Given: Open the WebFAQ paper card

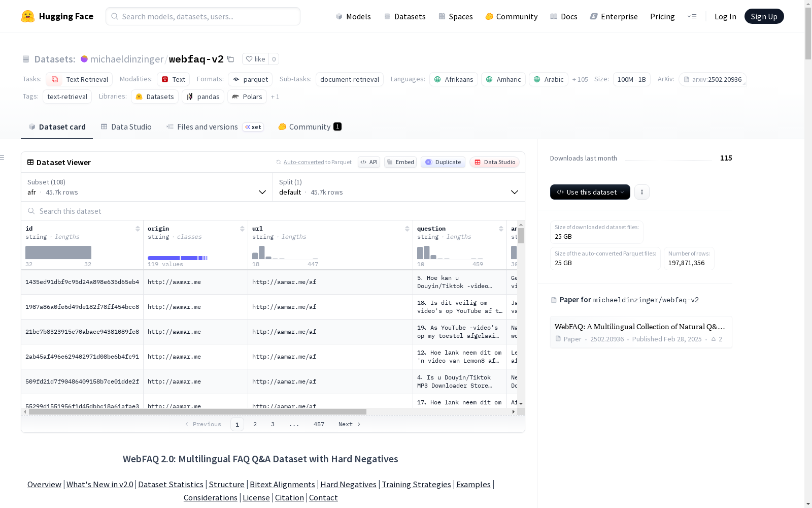Looking at the screenshot, I should (641, 332).
